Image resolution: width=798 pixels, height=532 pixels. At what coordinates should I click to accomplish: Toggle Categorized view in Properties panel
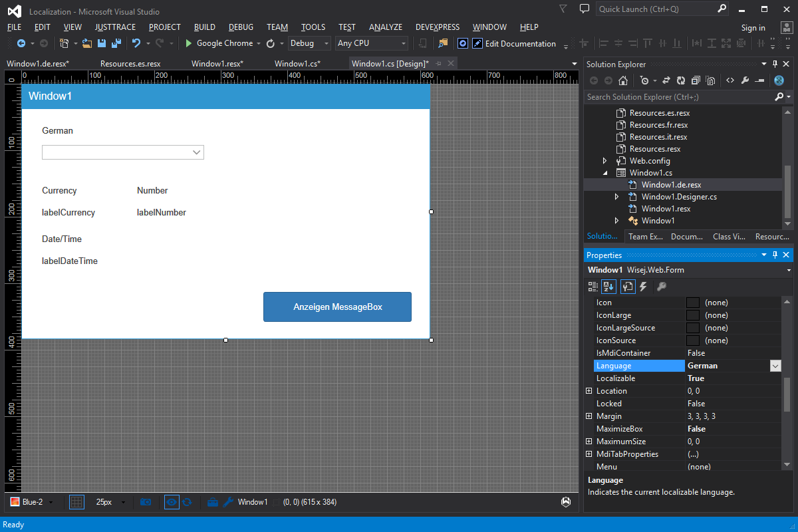tap(593, 287)
